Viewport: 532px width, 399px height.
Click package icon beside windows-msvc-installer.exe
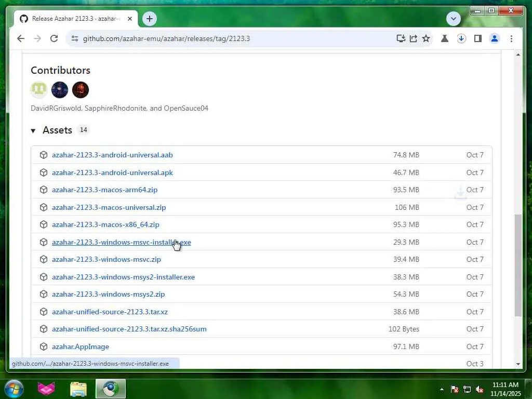[x=44, y=242]
